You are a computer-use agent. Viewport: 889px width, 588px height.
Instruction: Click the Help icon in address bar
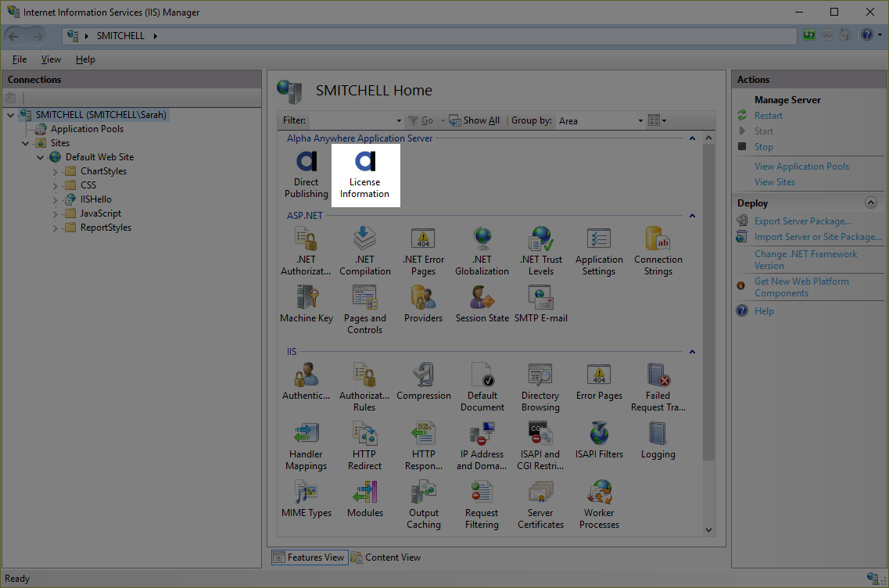pos(867,35)
